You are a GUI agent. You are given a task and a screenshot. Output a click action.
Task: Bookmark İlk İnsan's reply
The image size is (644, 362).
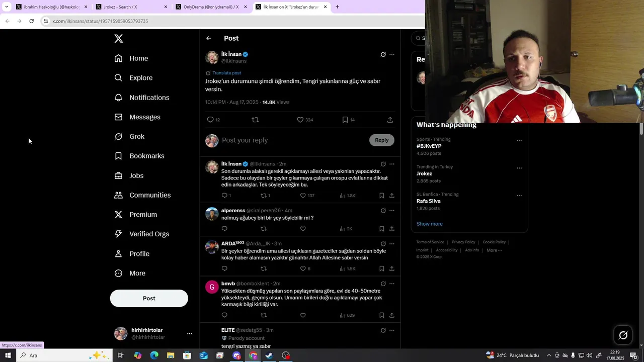tap(382, 196)
